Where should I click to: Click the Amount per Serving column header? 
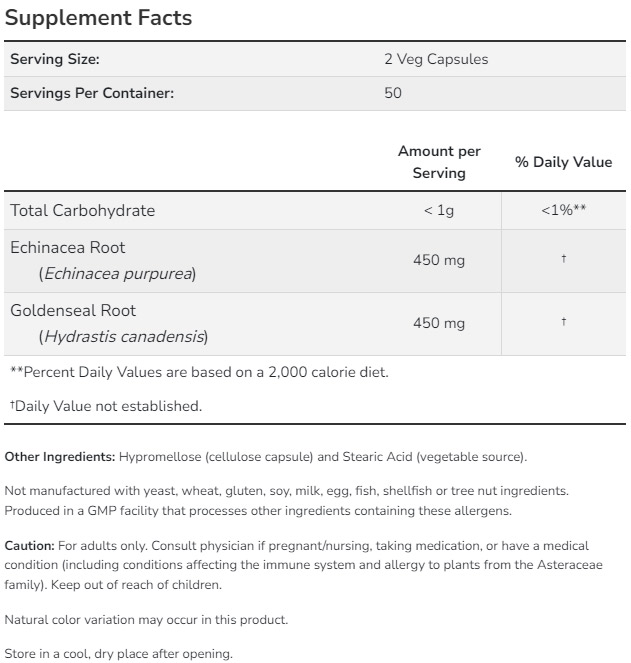coord(439,162)
